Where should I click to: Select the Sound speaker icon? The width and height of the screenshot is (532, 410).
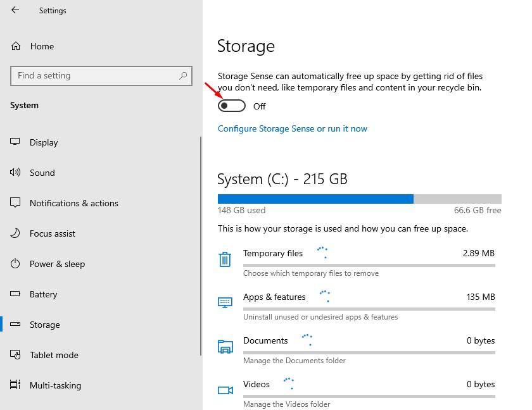15,173
